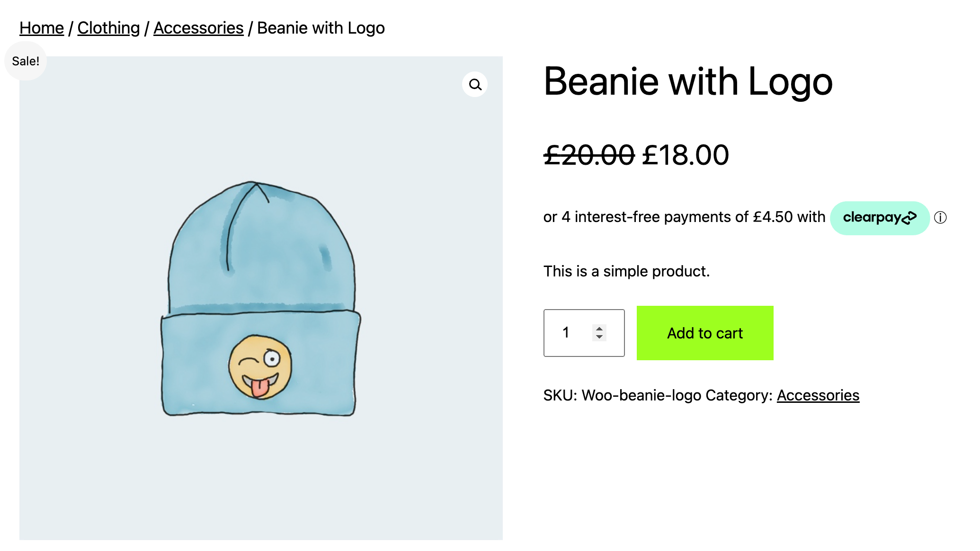Decrease quantity with the down arrow
Viewport: 980px width, 551px height.
point(599,337)
